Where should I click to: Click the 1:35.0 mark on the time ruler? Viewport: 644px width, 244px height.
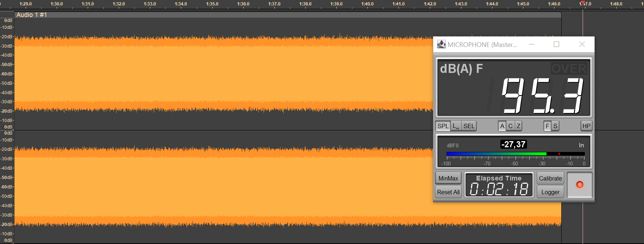[212, 4]
